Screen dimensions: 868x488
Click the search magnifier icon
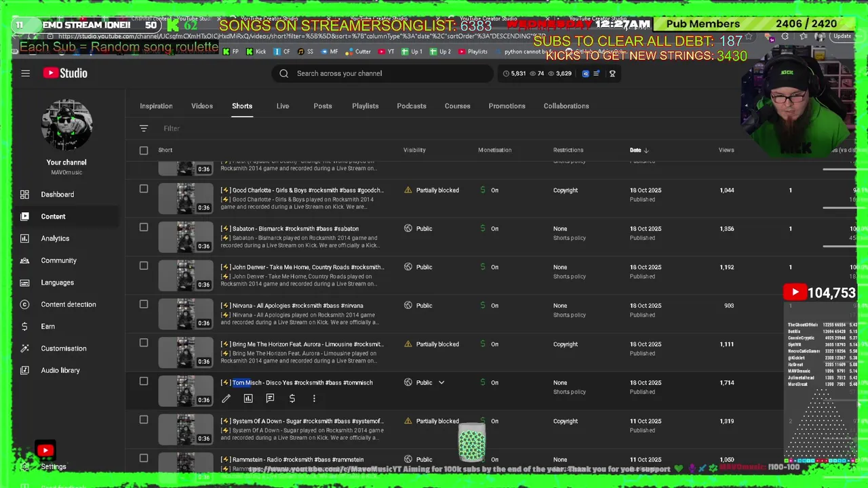click(284, 73)
